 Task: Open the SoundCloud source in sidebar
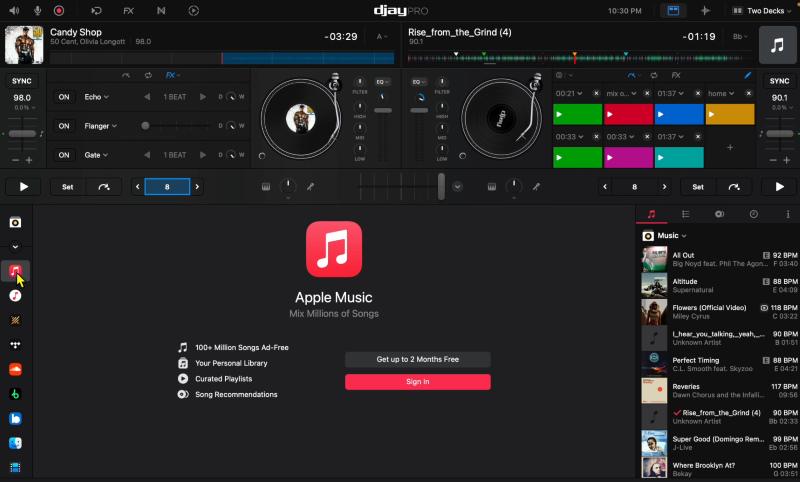[15, 369]
